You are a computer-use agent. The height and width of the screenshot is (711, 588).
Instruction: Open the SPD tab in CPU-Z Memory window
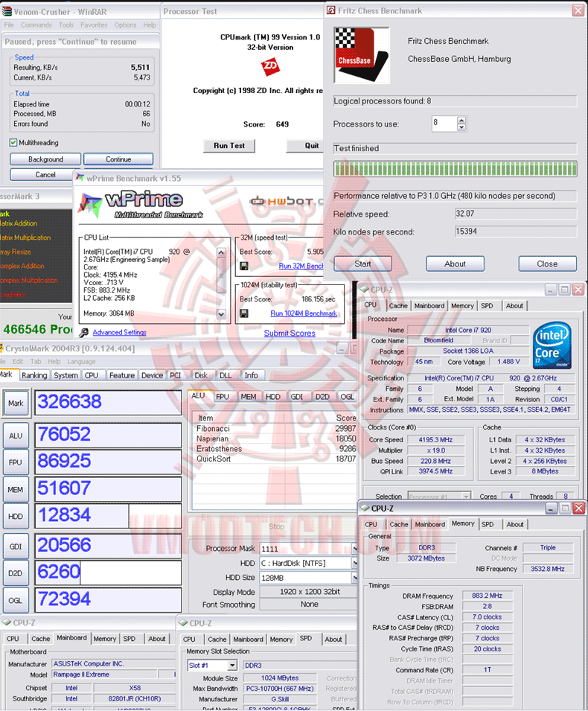(x=488, y=524)
